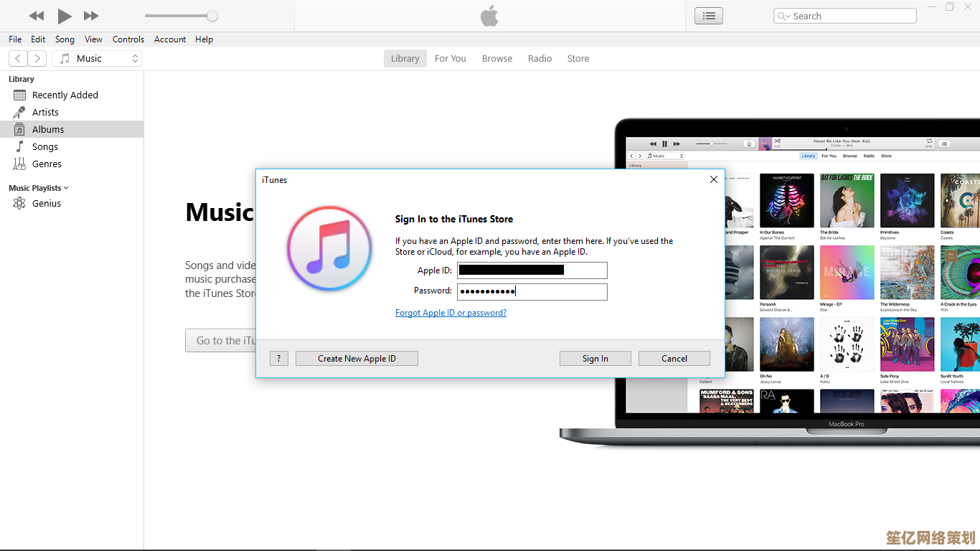Select Recently Added in the sidebar
The height and width of the screenshot is (551, 980).
coord(65,95)
